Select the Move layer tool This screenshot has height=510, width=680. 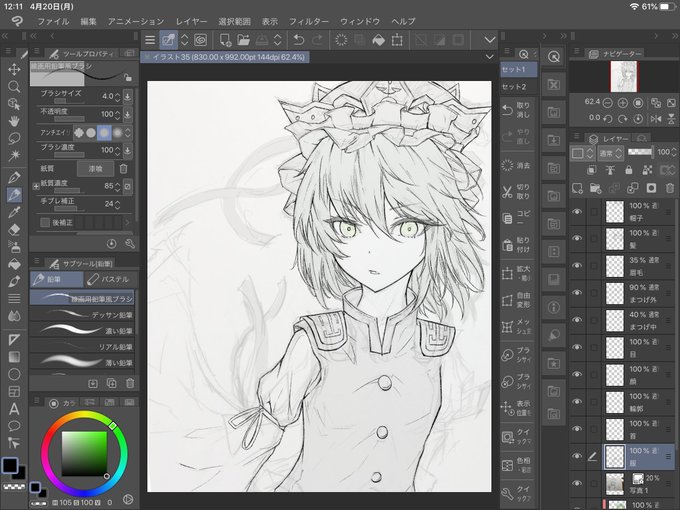tap(14, 69)
